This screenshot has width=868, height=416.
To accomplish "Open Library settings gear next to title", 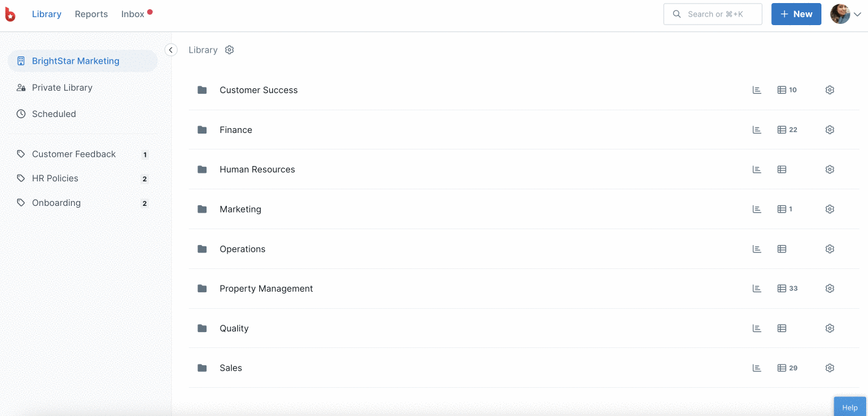I will [229, 50].
